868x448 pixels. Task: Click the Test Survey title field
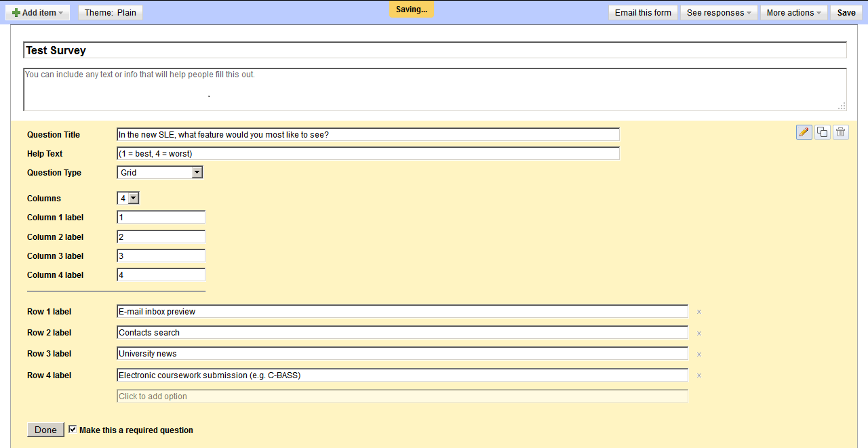(435, 50)
